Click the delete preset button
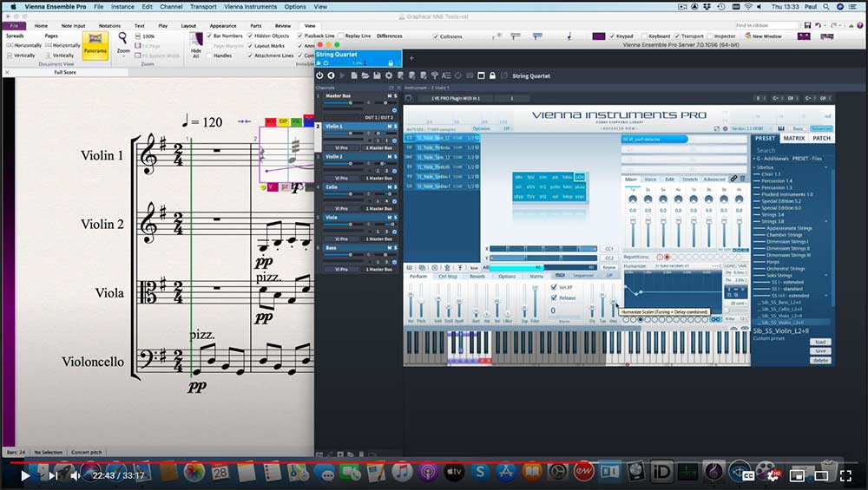868x490 pixels. coord(820,360)
